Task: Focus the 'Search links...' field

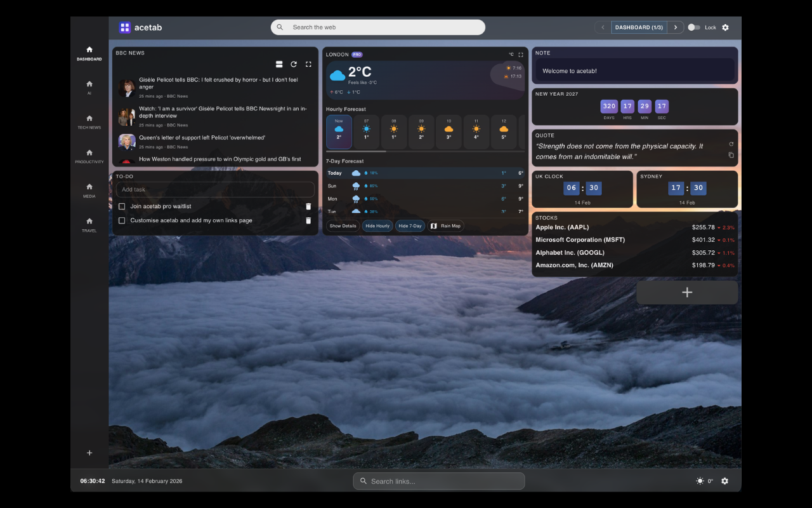Action: (x=439, y=481)
